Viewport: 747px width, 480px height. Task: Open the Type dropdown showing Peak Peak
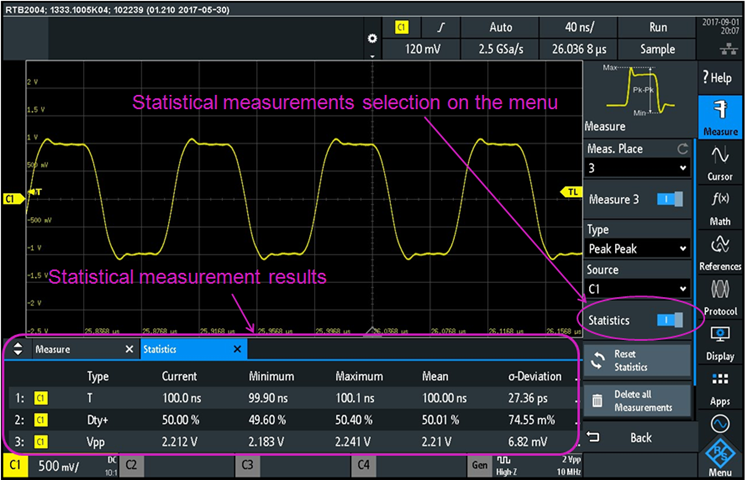(637, 248)
